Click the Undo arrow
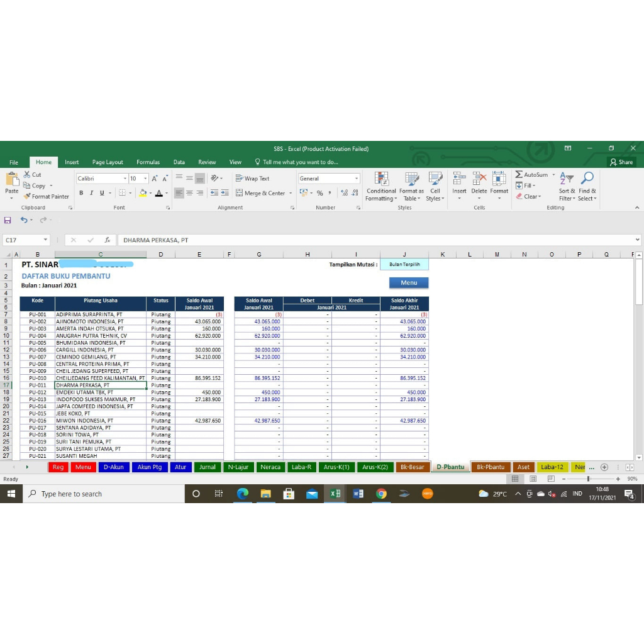This screenshot has width=644, height=644. click(24, 220)
